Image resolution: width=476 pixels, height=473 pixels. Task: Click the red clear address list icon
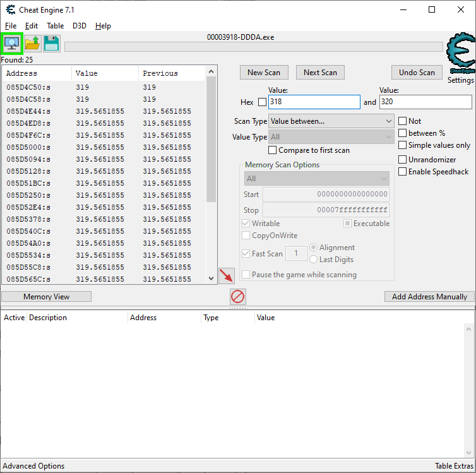pos(237,296)
